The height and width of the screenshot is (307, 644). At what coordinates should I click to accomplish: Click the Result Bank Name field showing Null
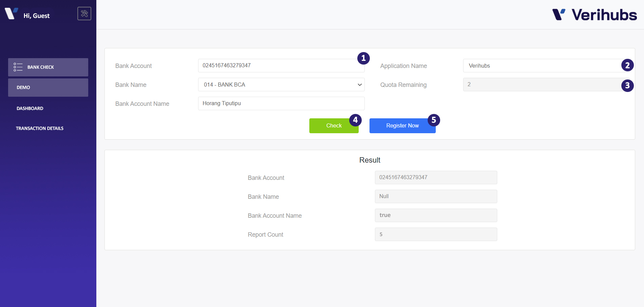tap(436, 196)
